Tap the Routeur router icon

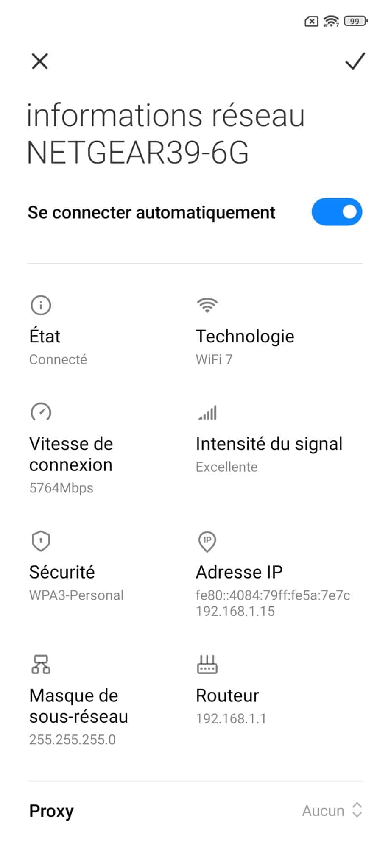click(x=207, y=664)
